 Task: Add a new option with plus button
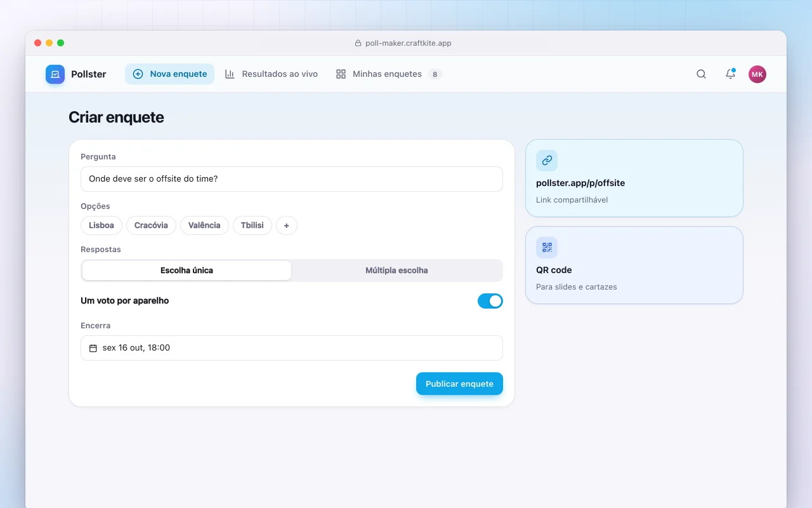(287, 225)
